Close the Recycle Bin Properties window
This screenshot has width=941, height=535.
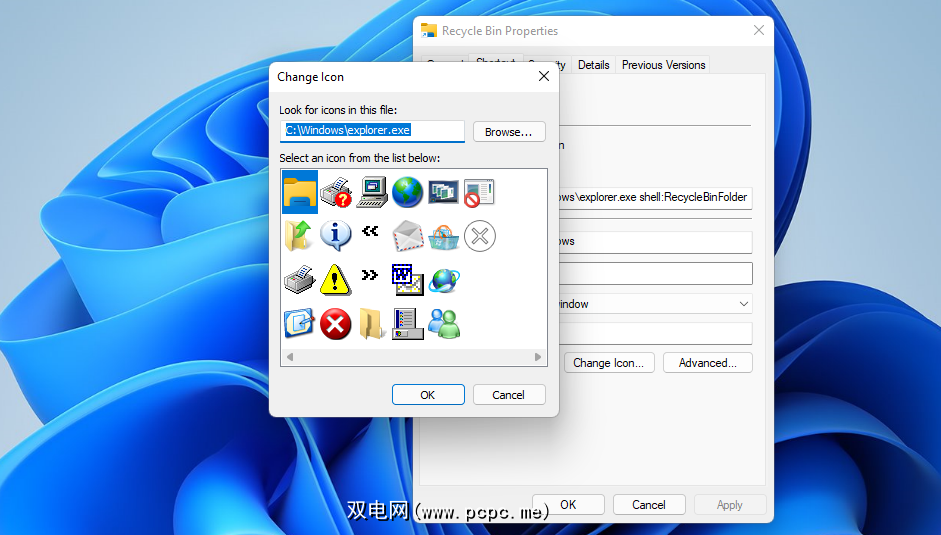[759, 30]
